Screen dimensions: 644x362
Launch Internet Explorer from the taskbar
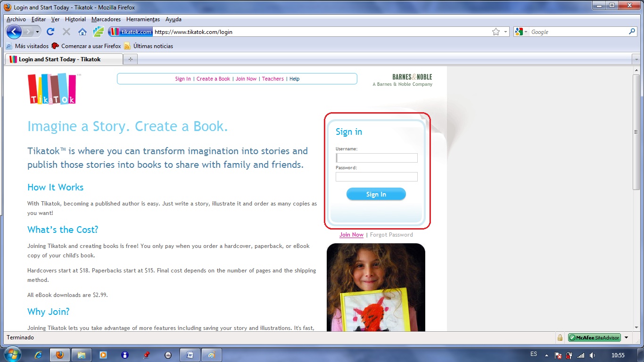(38, 354)
